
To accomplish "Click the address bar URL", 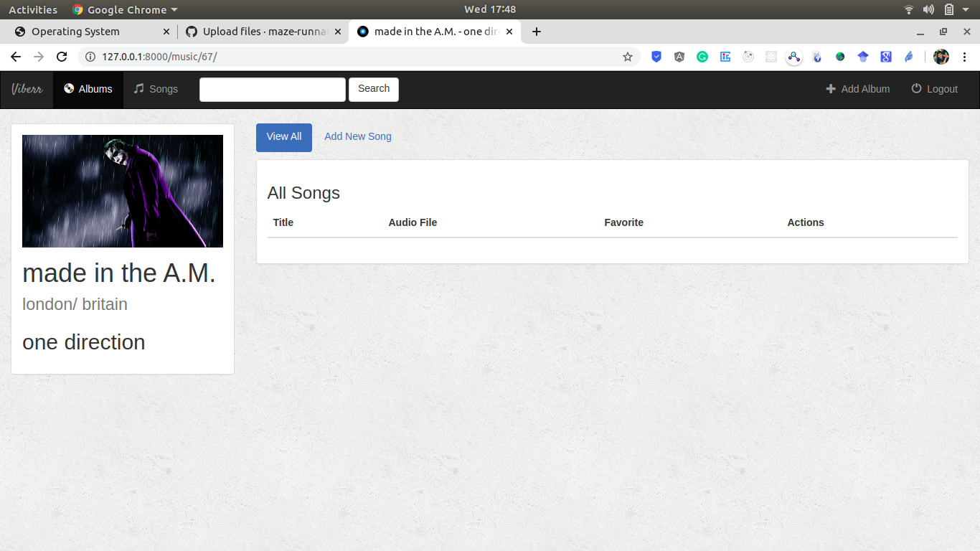I will pyautogui.click(x=159, y=57).
